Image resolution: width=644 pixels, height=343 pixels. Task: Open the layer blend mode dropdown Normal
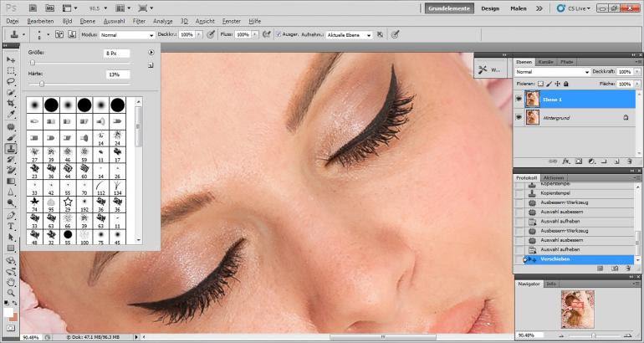[552, 72]
